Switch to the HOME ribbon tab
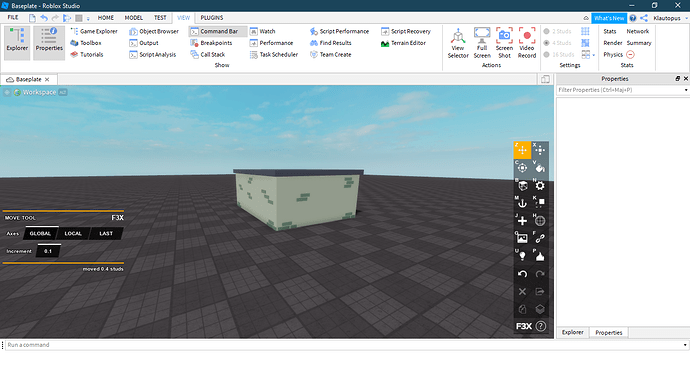The width and height of the screenshot is (690, 367). [106, 18]
